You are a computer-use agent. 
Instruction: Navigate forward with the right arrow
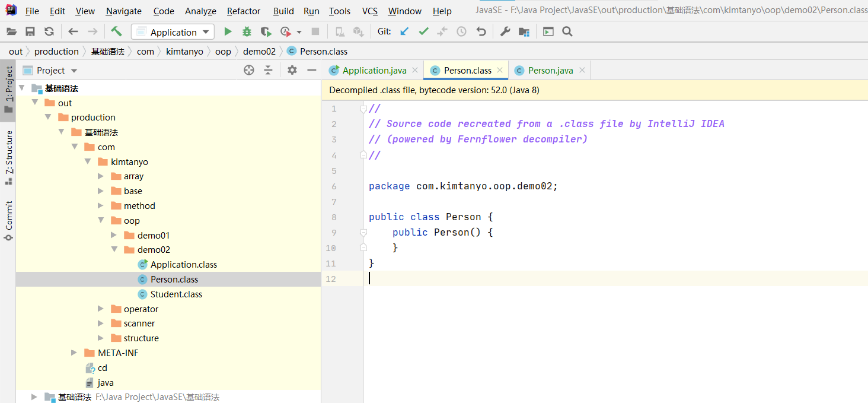(x=92, y=31)
